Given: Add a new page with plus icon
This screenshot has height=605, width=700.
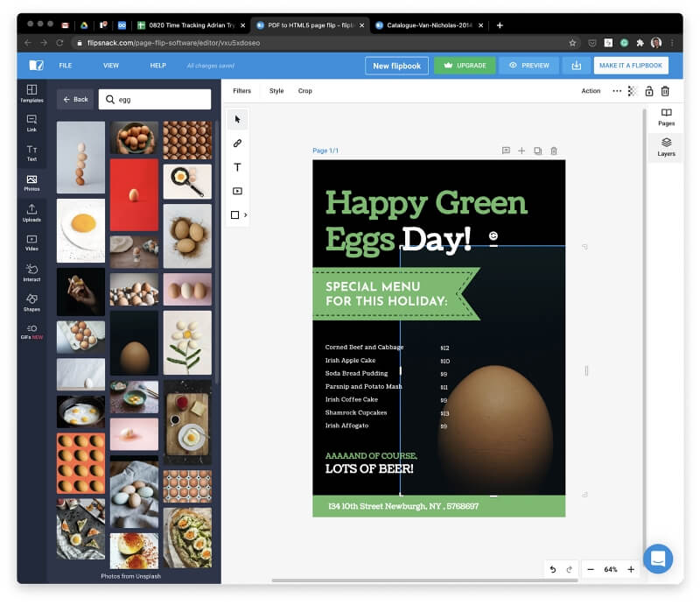Looking at the screenshot, I should 521,151.
